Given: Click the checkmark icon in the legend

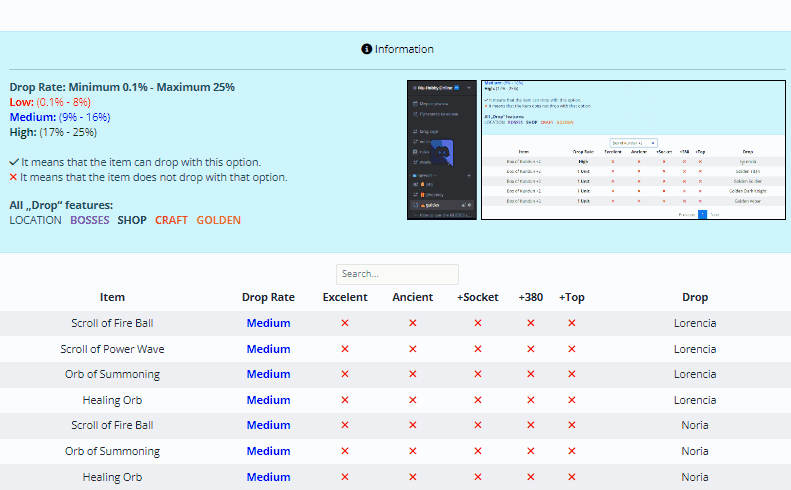Looking at the screenshot, I should [14, 162].
